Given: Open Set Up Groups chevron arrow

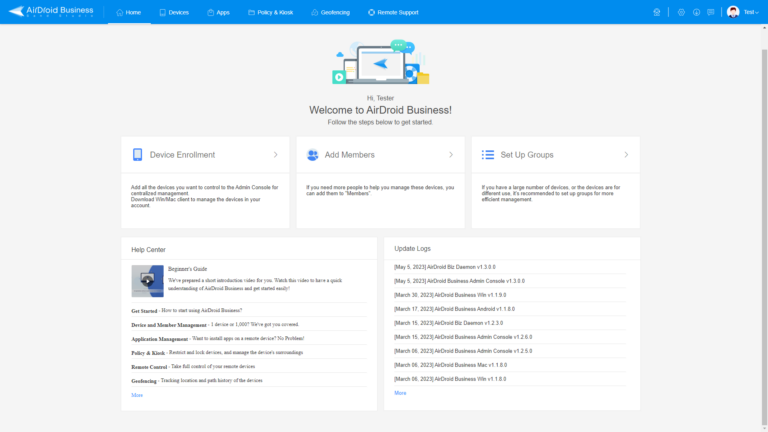Looking at the screenshot, I should pos(626,155).
